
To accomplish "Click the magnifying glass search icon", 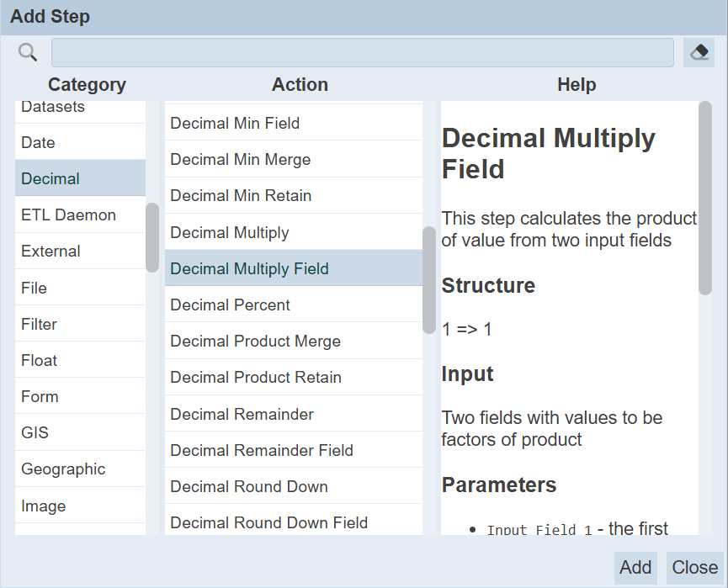I will click(28, 52).
